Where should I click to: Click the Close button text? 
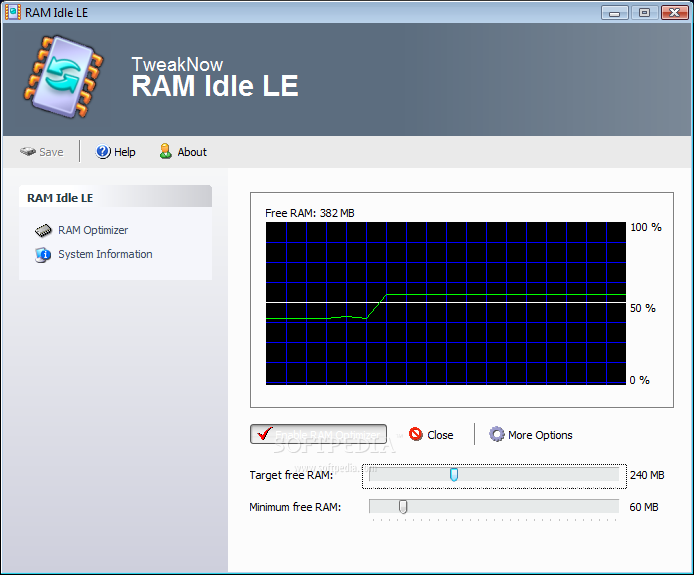[x=440, y=435]
